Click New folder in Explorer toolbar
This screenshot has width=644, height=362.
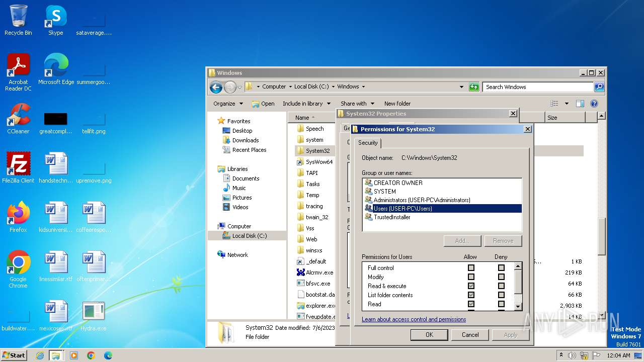click(x=397, y=104)
